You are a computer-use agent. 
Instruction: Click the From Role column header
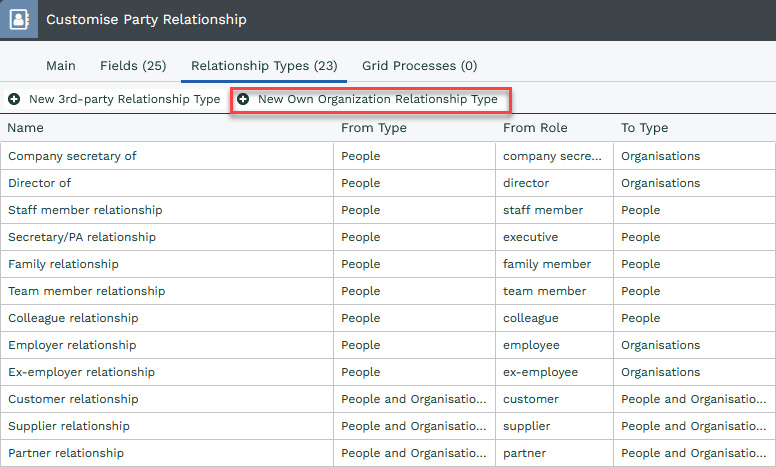534,128
